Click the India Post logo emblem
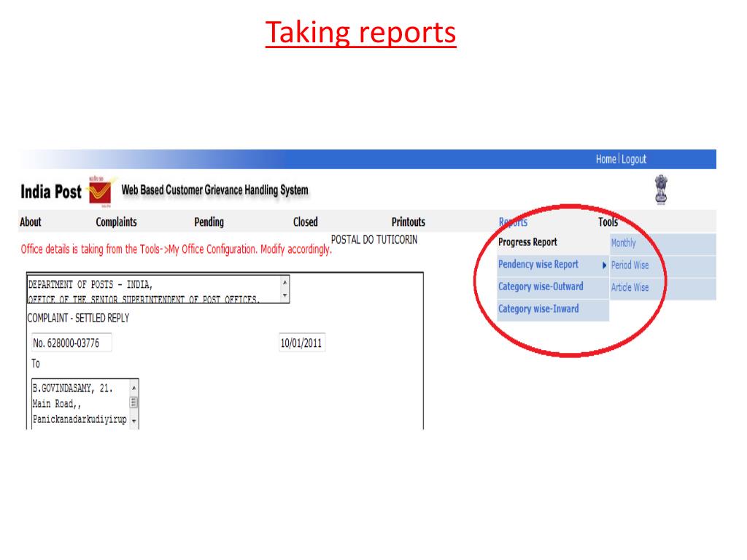 coord(101,192)
